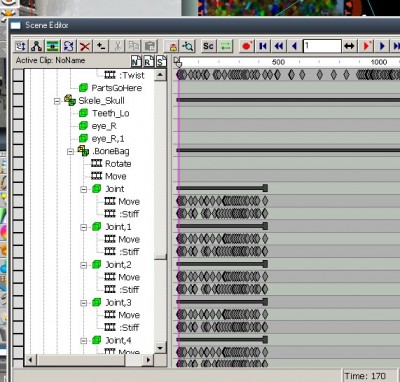
Task: Click the end handle of Joint,1 action bar
Action: 265,226
